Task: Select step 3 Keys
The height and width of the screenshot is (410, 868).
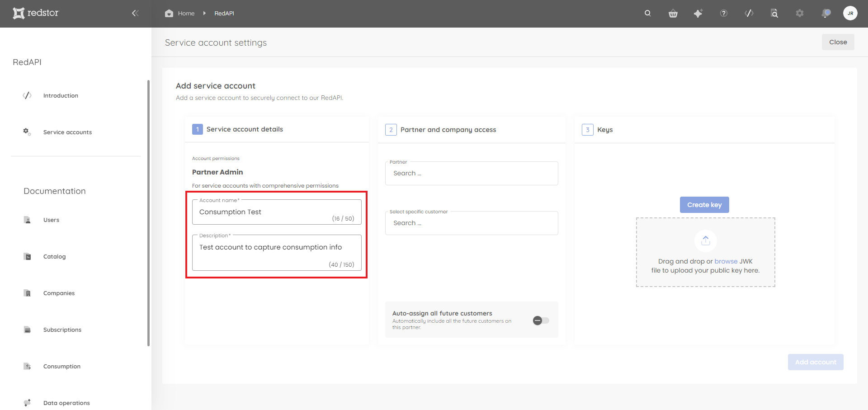Action: (597, 130)
